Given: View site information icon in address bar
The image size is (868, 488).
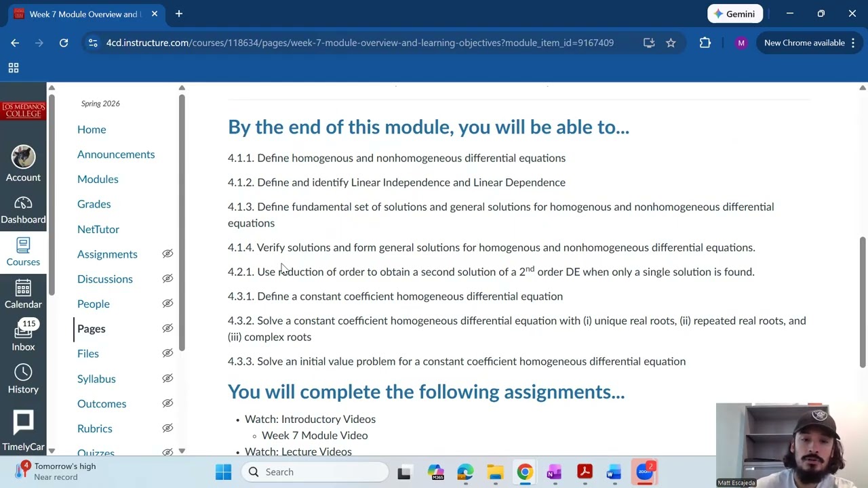Looking at the screenshot, I should [x=93, y=43].
